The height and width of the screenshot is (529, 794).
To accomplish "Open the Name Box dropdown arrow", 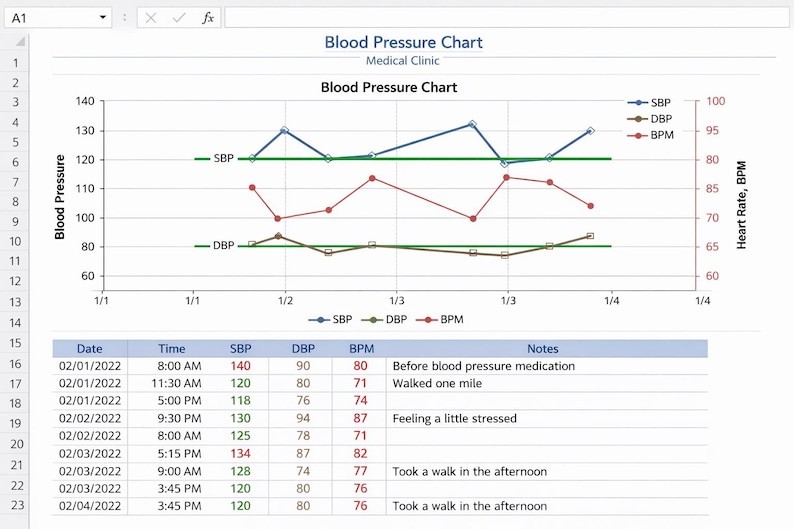I will (x=103, y=18).
